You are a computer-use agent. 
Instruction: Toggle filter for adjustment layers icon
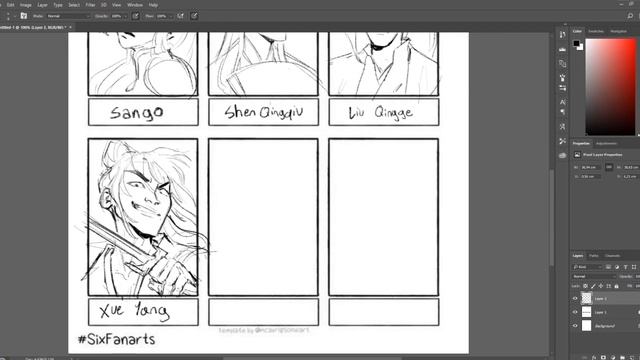[617, 267]
